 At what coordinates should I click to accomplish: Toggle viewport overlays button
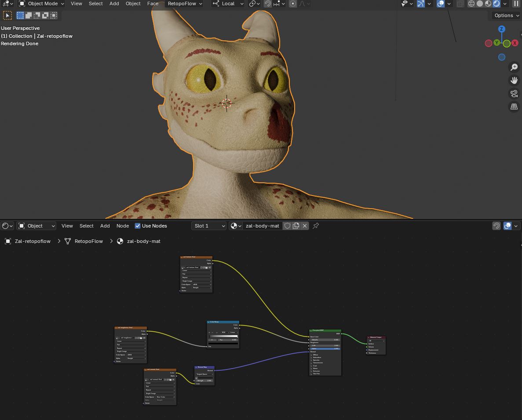coord(441,4)
